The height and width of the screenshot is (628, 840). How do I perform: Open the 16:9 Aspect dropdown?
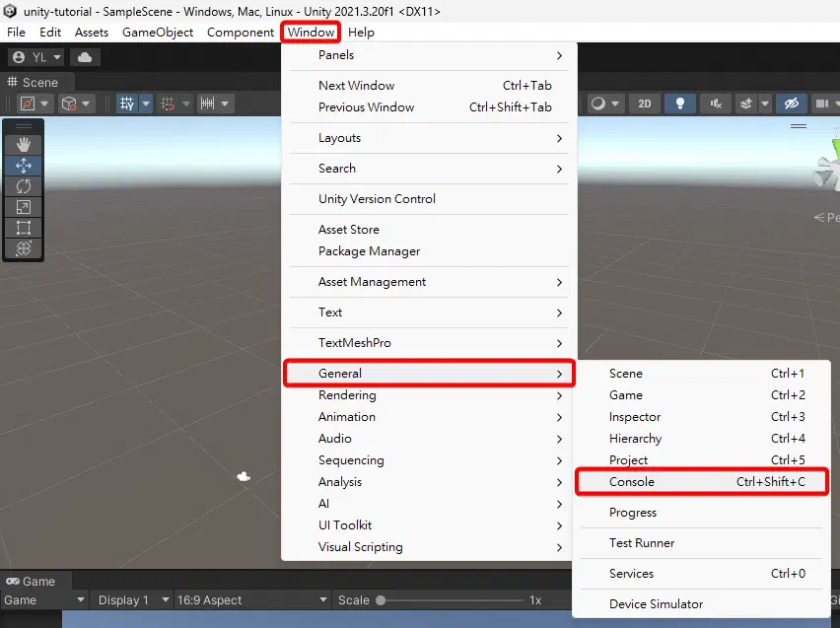tap(251, 600)
